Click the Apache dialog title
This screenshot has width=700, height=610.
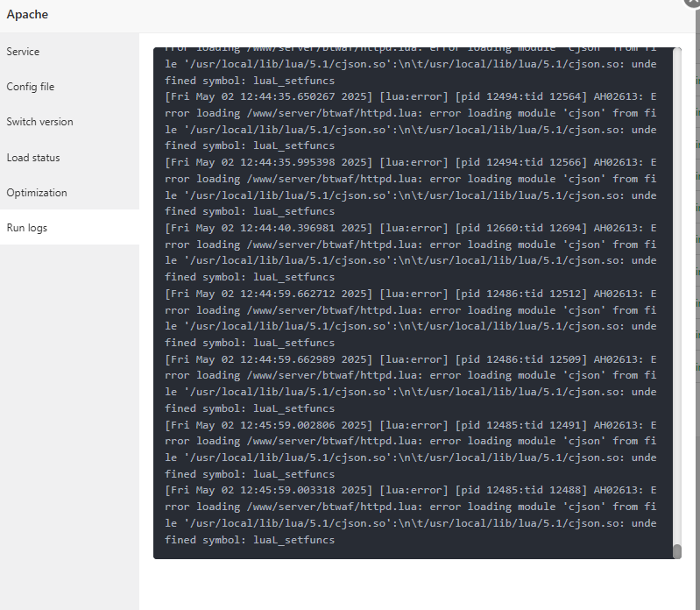pyautogui.click(x=27, y=14)
